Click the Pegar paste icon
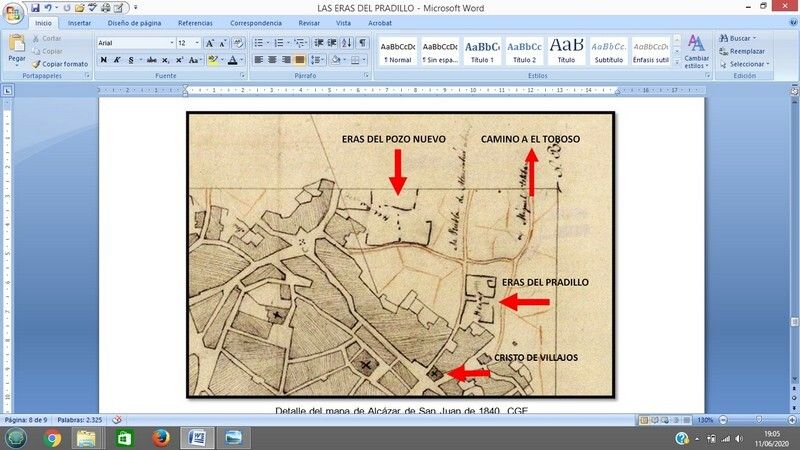This screenshot has height=450, width=800. pyautogui.click(x=17, y=46)
